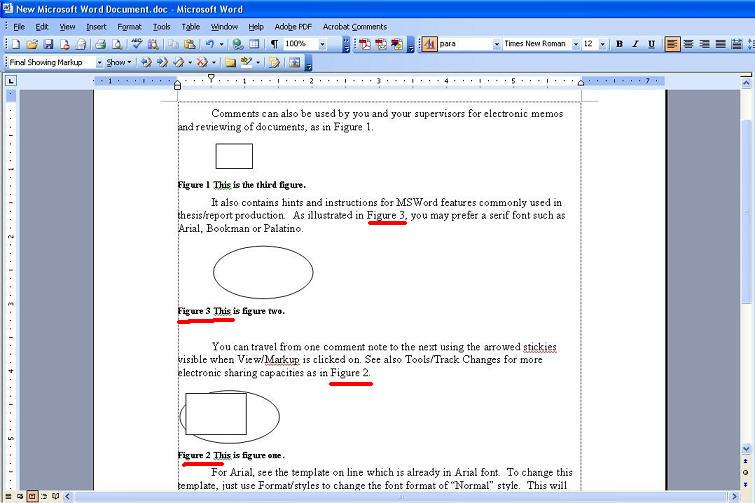This screenshot has height=503, width=755.
Task: Open the Format menu
Action: click(129, 26)
